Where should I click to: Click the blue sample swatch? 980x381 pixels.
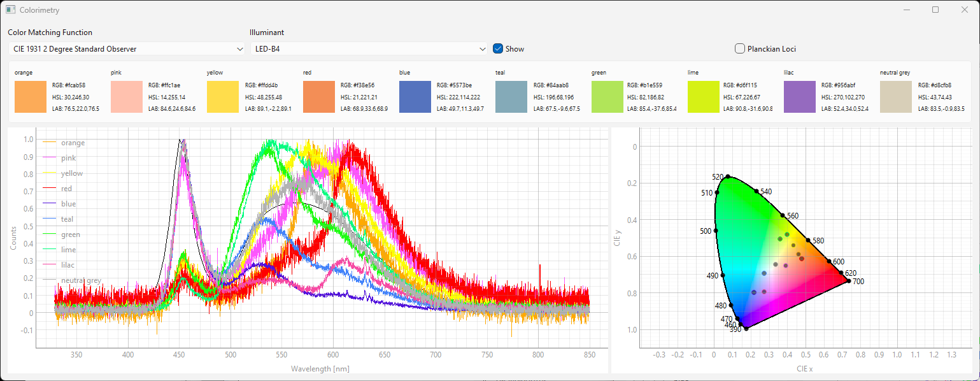click(x=415, y=97)
